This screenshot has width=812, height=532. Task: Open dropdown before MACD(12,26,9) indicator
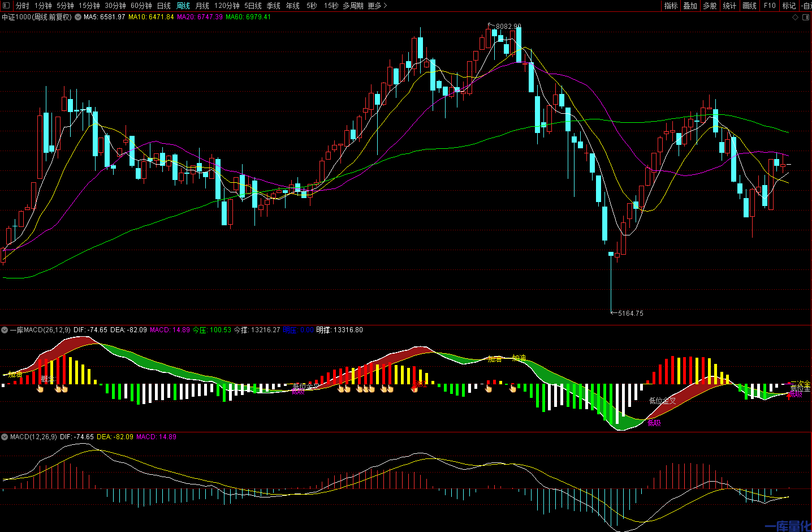[5, 437]
